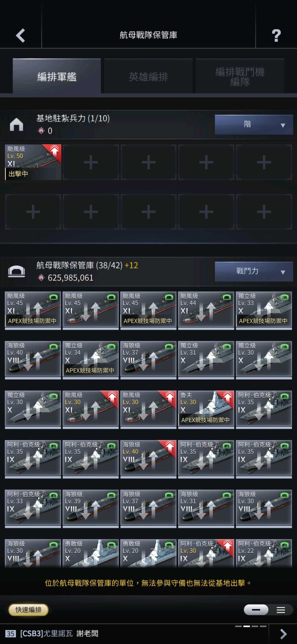Tap the 快速編排 button
Image resolution: width=297 pixels, height=644 pixels.
pos(29,610)
